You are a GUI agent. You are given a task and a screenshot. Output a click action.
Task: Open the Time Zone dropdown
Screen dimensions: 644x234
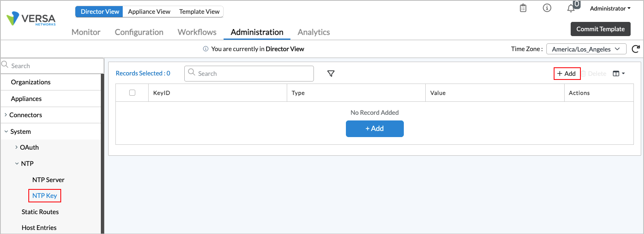(x=586, y=49)
